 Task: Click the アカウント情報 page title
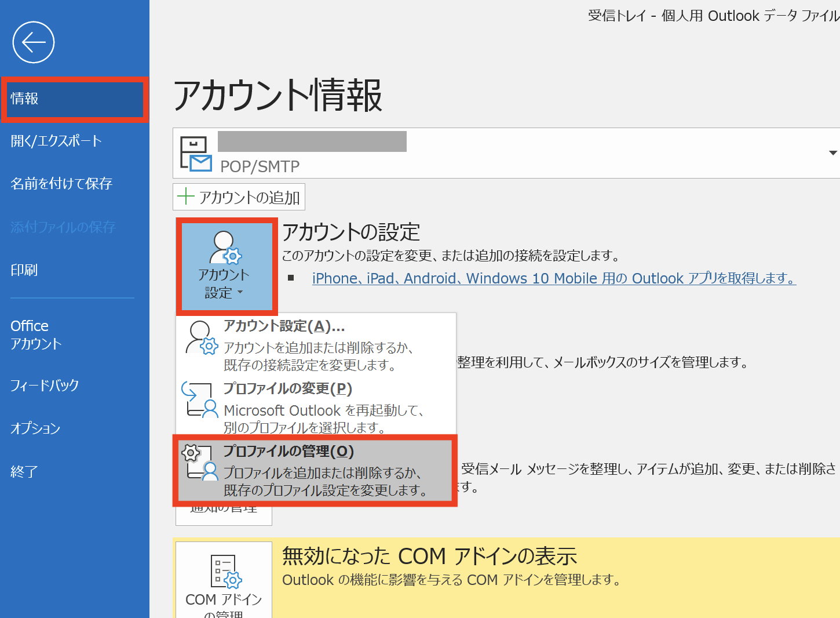[278, 95]
